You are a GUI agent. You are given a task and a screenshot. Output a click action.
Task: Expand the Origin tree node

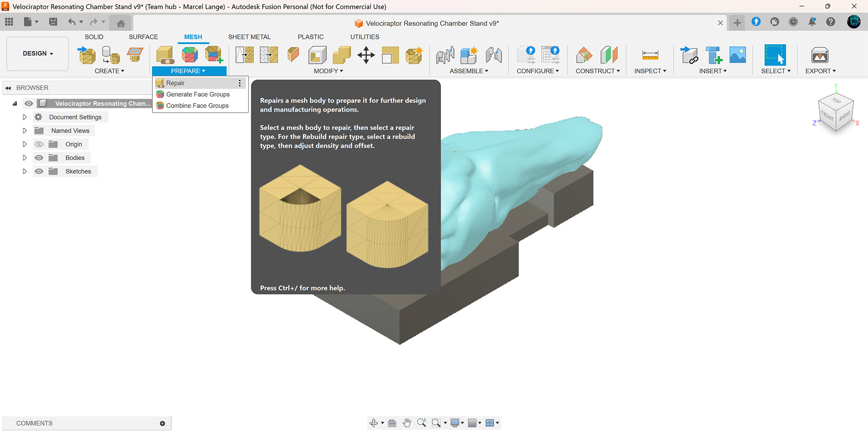click(24, 144)
